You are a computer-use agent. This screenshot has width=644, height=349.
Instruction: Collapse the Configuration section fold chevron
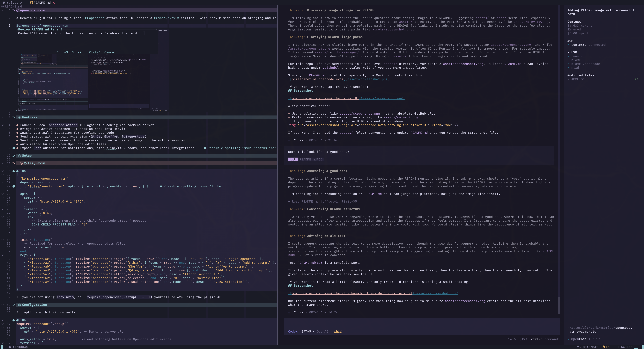[3, 305]
